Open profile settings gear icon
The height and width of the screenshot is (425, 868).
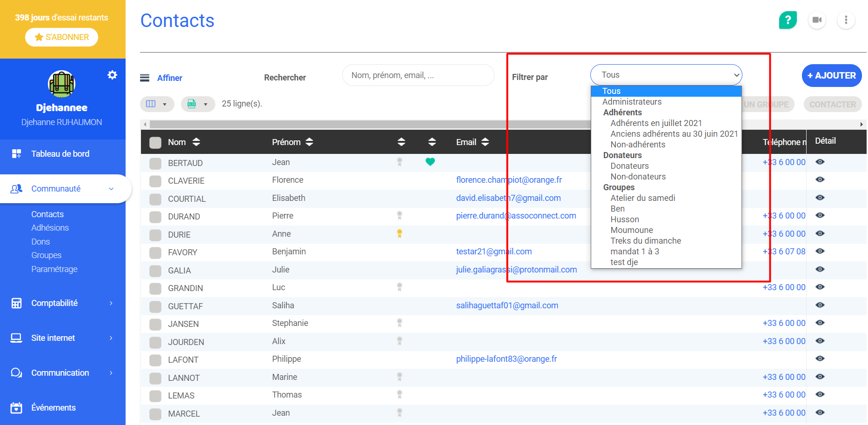pos(112,75)
